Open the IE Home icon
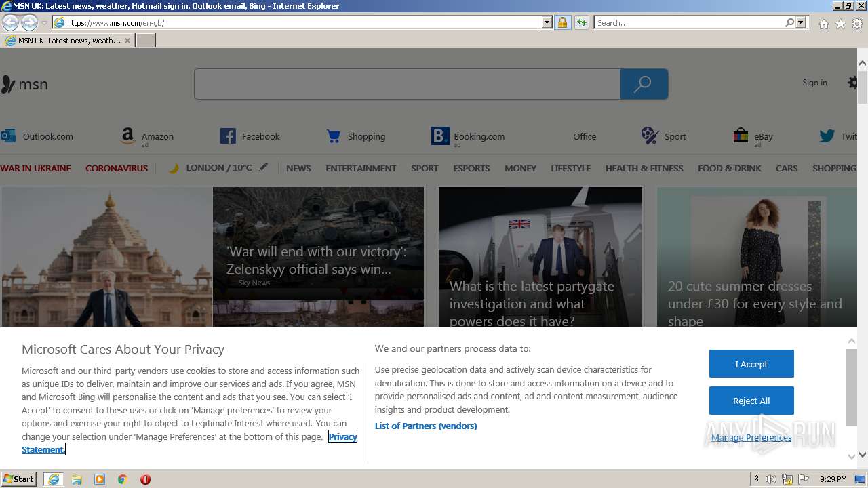This screenshot has width=868, height=488. 823,24
